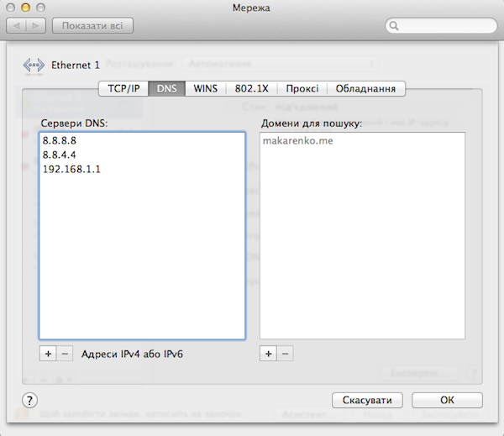Image resolution: width=504 pixels, height=436 pixels.
Task: Open the Проксі tab
Action: pyautogui.click(x=302, y=88)
